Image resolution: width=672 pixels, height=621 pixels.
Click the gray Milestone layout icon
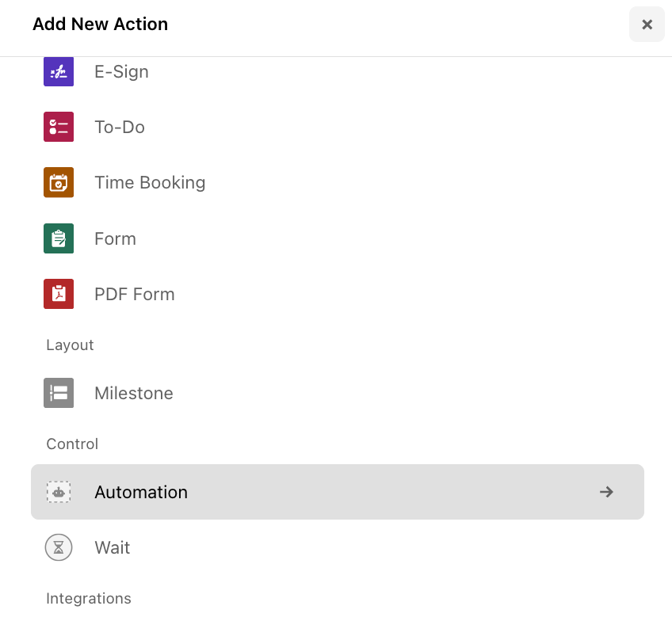click(59, 393)
